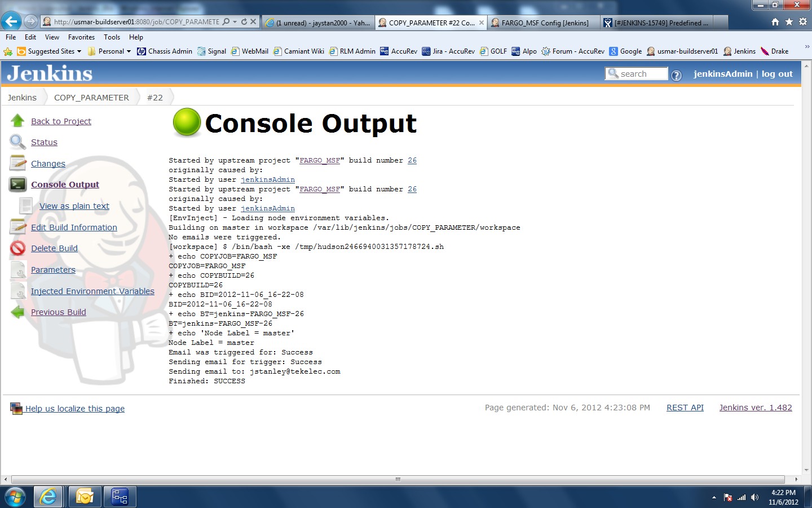812x508 pixels.
Task: Click the browser back arrow button
Action: pos(11,21)
